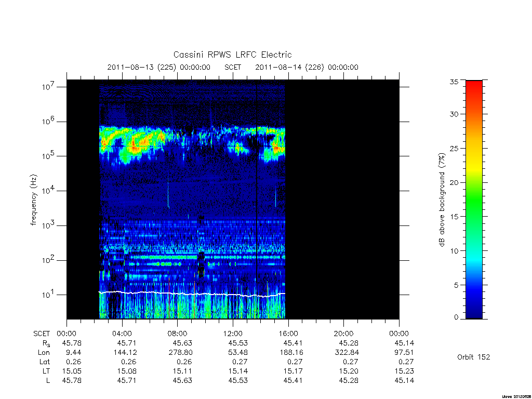Click the longitude value 9.44
Image resolution: width=532 pixels, height=399 pixels.
[x=74, y=353]
